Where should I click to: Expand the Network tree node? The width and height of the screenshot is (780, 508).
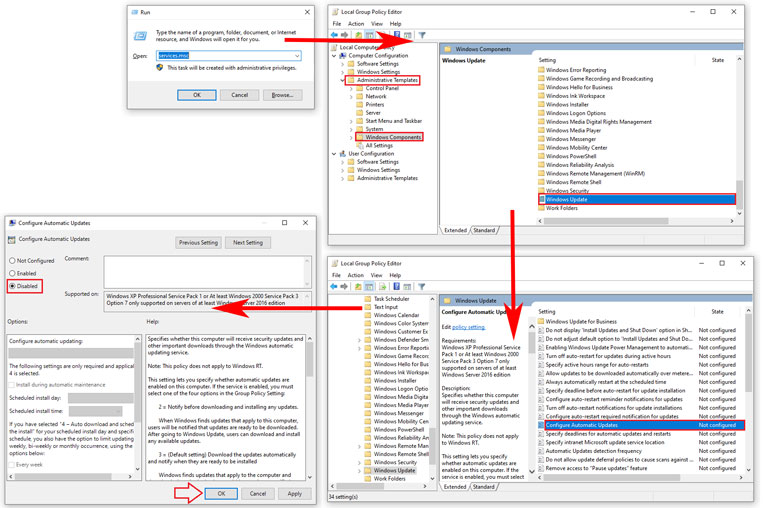351,97
